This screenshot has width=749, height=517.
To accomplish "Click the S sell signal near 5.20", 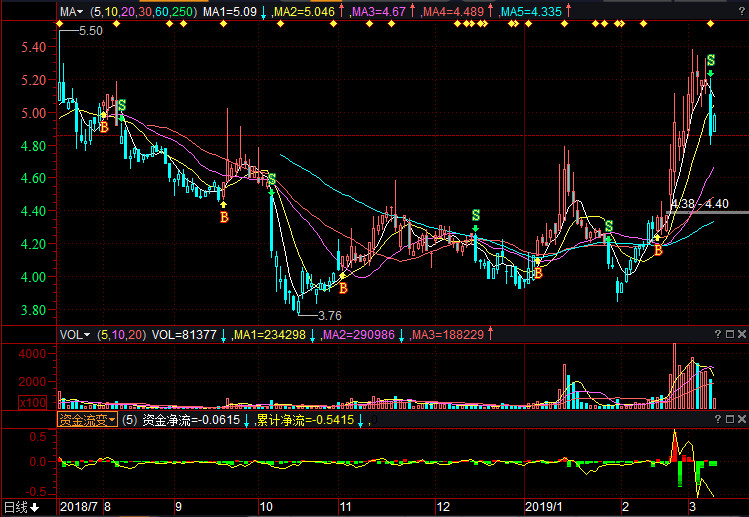I will (x=711, y=61).
